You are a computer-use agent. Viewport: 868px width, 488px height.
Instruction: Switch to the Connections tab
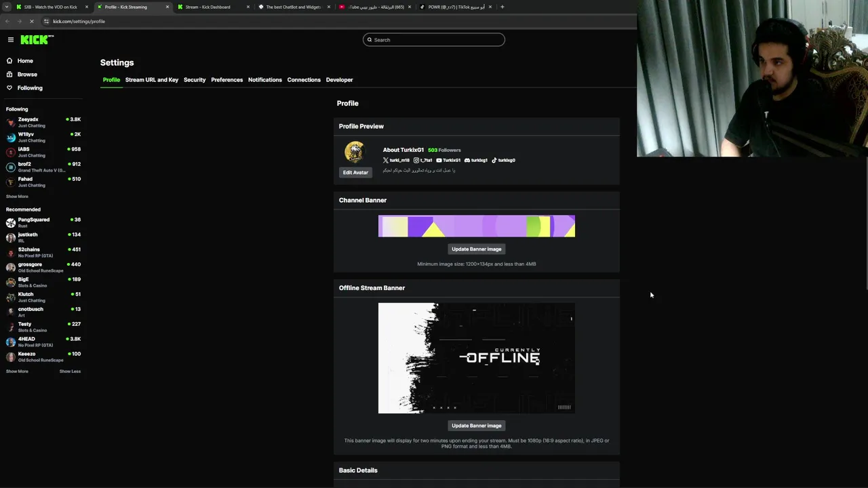coord(304,80)
